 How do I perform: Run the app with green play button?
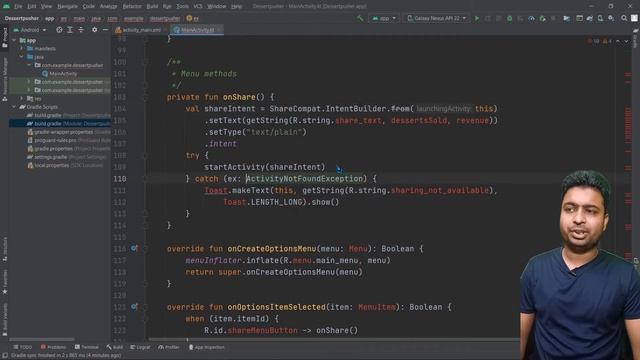(477, 18)
